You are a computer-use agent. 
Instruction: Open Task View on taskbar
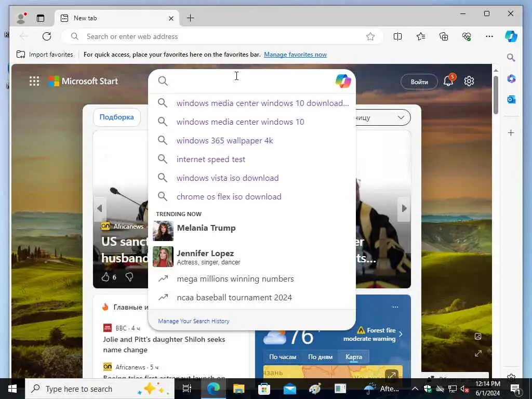pos(187,389)
